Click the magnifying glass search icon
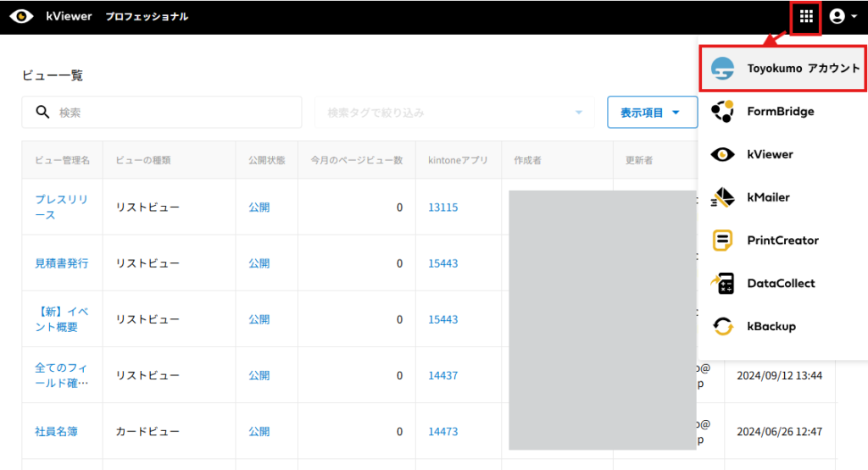Viewport: 868px width, 470px height. click(42, 112)
